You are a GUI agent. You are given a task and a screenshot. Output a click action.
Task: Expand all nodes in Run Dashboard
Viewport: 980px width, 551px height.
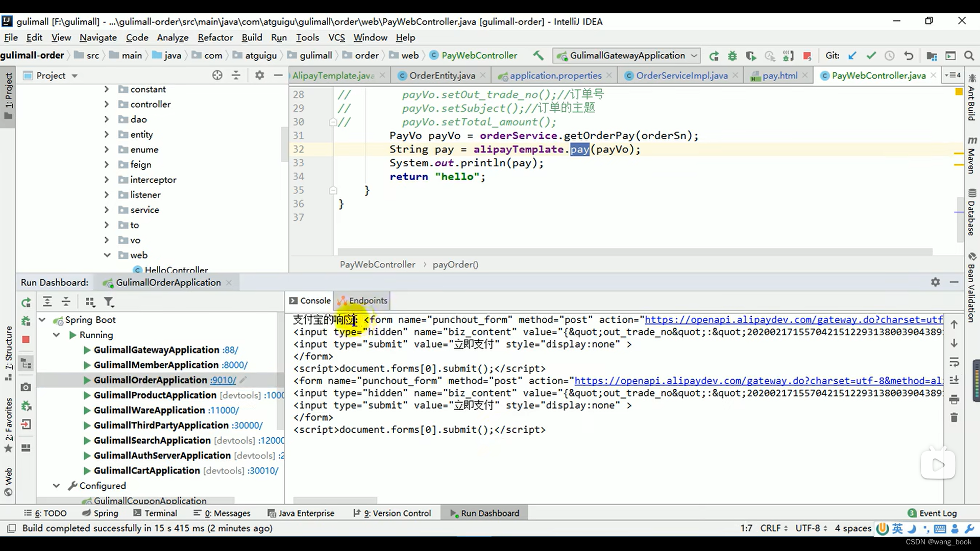pyautogui.click(x=47, y=302)
